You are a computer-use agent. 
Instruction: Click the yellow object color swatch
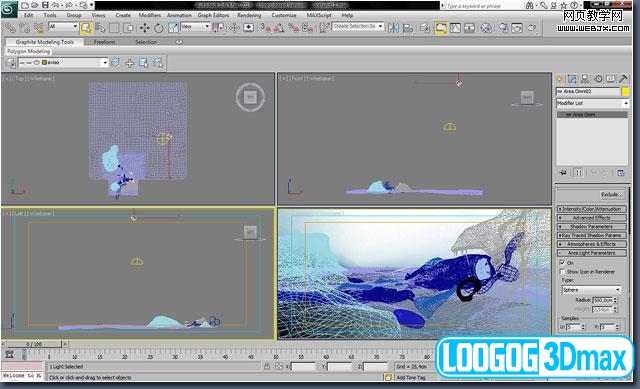(625, 91)
